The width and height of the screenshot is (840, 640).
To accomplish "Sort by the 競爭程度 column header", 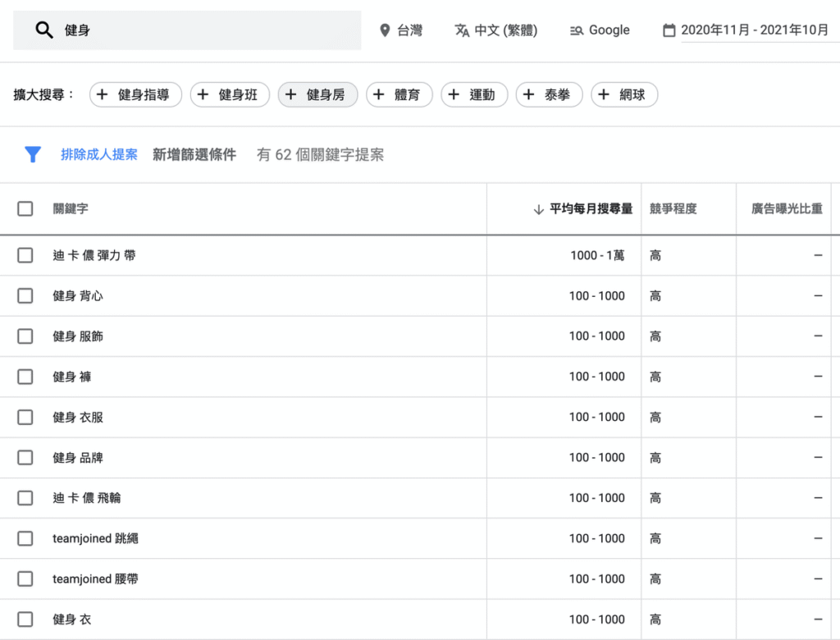I will coord(673,208).
